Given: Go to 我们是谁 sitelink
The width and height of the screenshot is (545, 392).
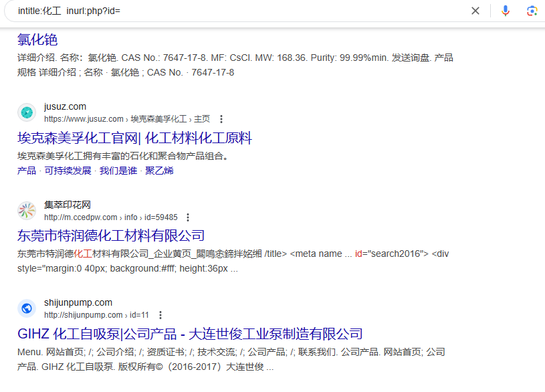Looking at the screenshot, I should click(x=118, y=171).
